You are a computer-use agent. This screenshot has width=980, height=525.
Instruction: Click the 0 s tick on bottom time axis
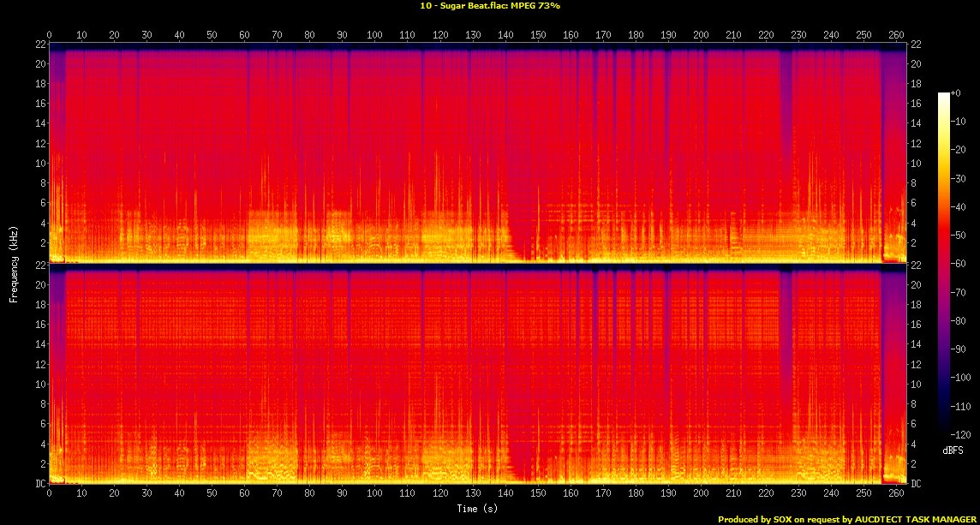[49, 493]
